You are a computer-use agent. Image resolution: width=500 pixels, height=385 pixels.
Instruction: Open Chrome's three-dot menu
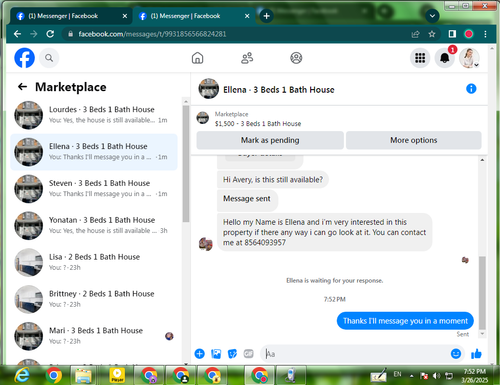(x=485, y=34)
